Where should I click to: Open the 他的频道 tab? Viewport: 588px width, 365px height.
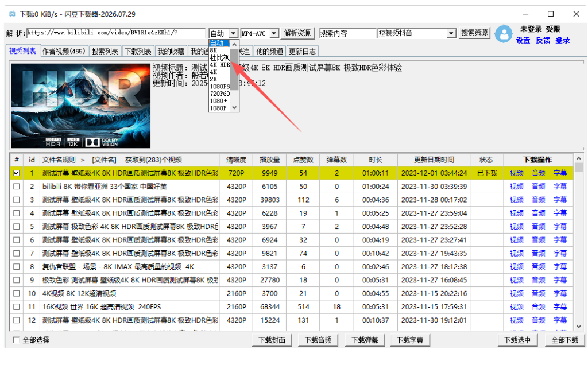(270, 51)
